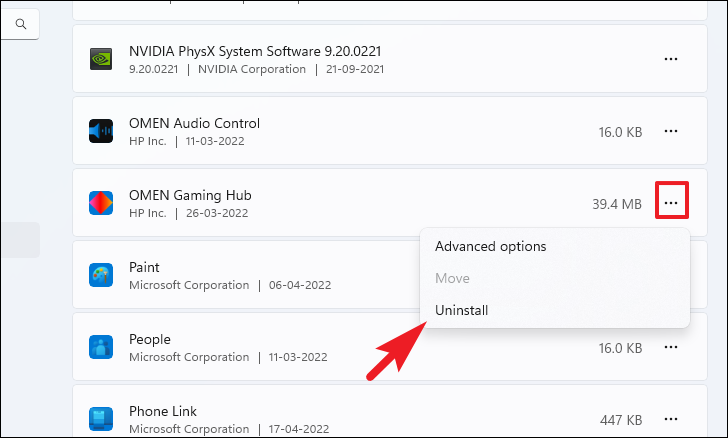Screen dimensions: 728x438
Task: Click the 11-03-2022 date under OMEN Audio Control
Action: click(x=215, y=141)
